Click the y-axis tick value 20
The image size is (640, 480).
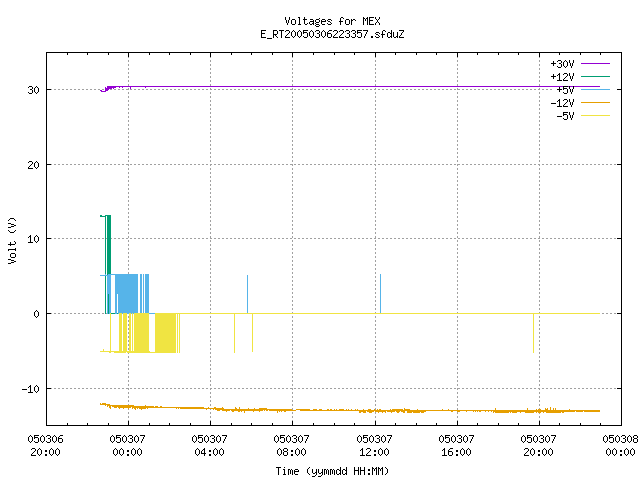click(33, 165)
